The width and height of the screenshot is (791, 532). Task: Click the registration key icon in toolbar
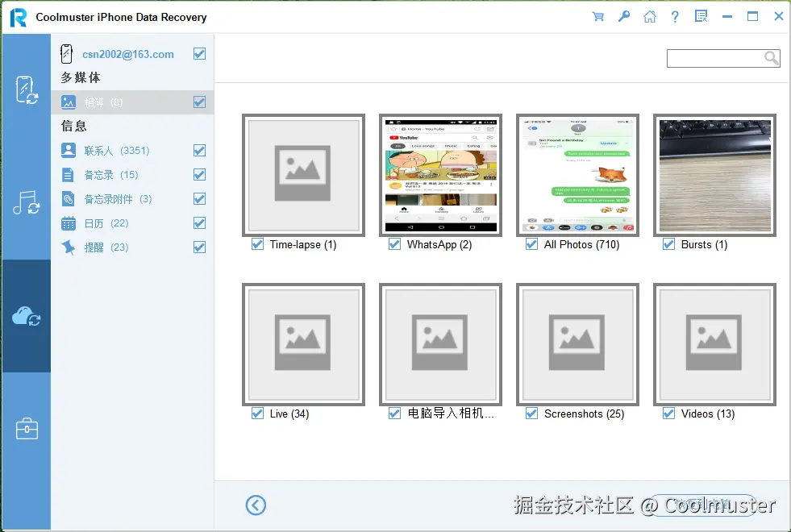[x=623, y=16]
